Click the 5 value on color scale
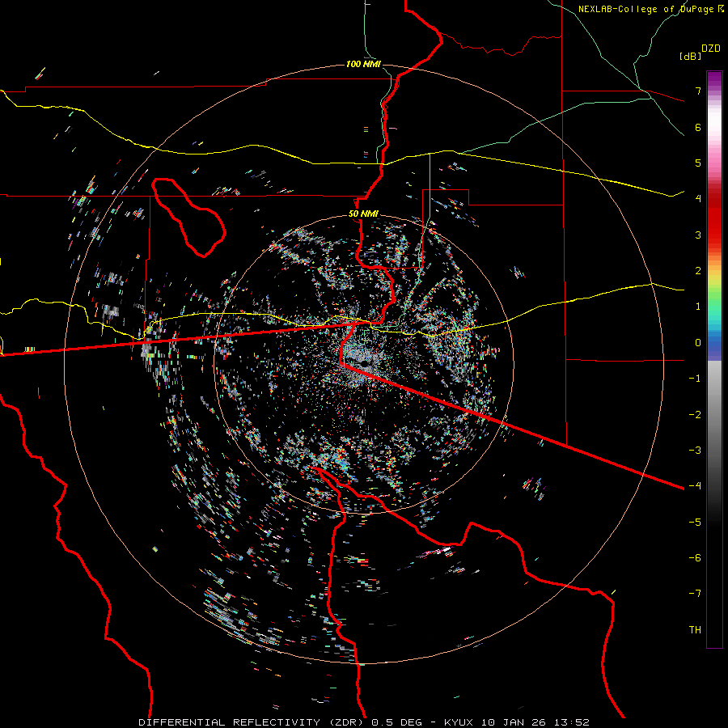The image size is (728, 728). pos(698,163)
